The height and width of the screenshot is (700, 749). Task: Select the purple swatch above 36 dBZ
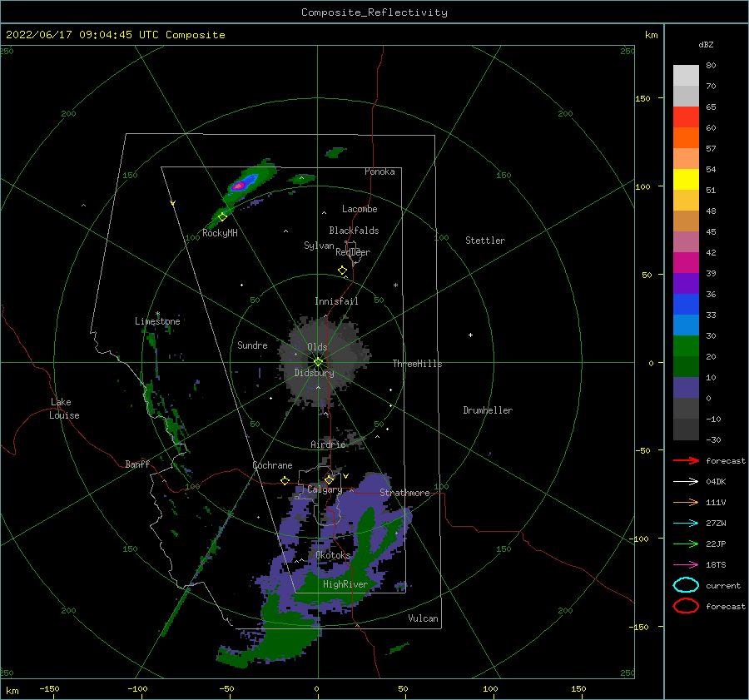click(686, 284)
